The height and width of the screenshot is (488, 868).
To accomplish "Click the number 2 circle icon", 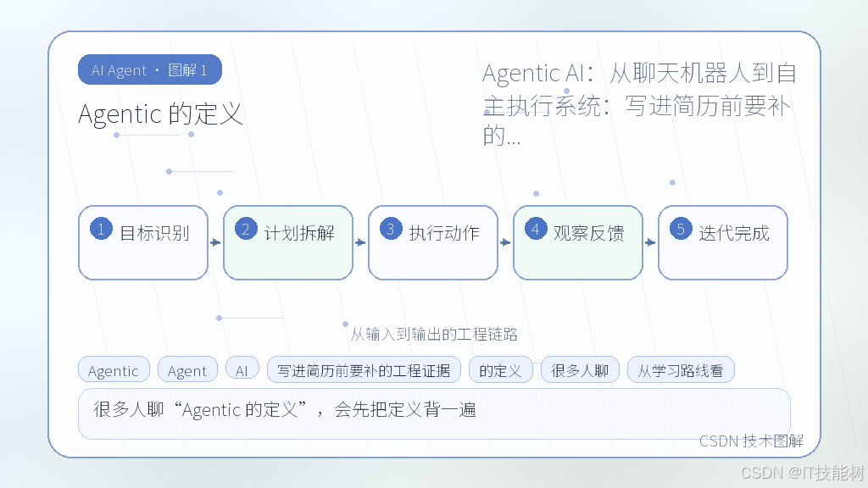I will 246,229.
